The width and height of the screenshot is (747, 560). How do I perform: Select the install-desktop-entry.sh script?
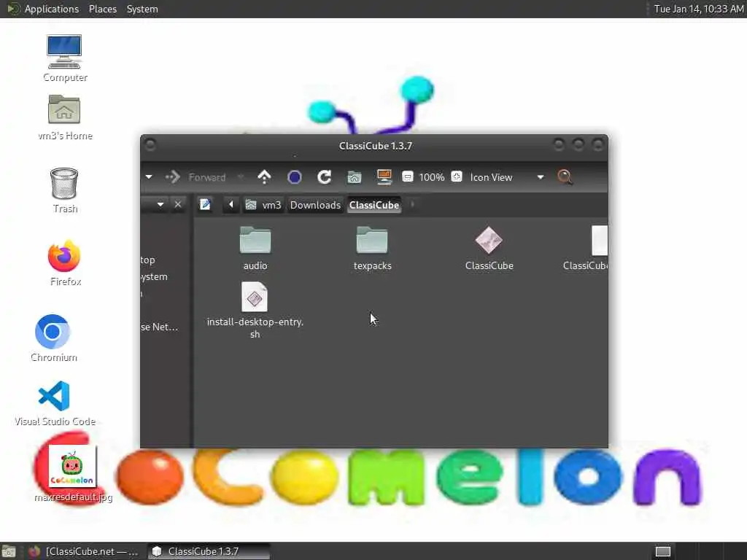(x=255, y=309)
